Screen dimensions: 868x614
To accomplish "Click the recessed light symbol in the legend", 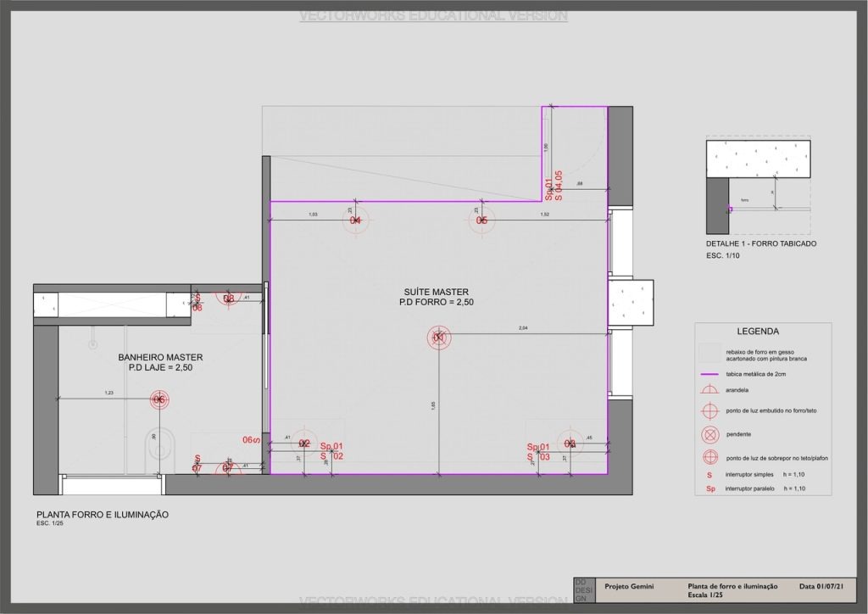I will [x=709, y=410].
